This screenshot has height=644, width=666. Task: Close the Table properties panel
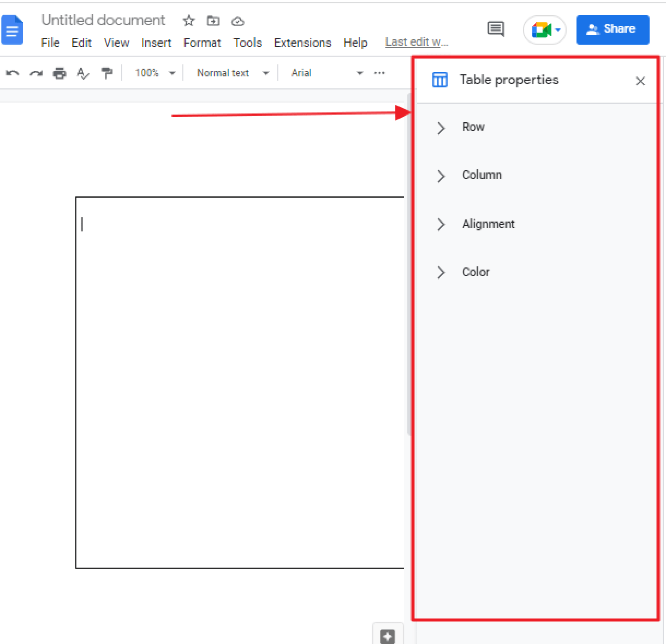[x=640, y=81]
